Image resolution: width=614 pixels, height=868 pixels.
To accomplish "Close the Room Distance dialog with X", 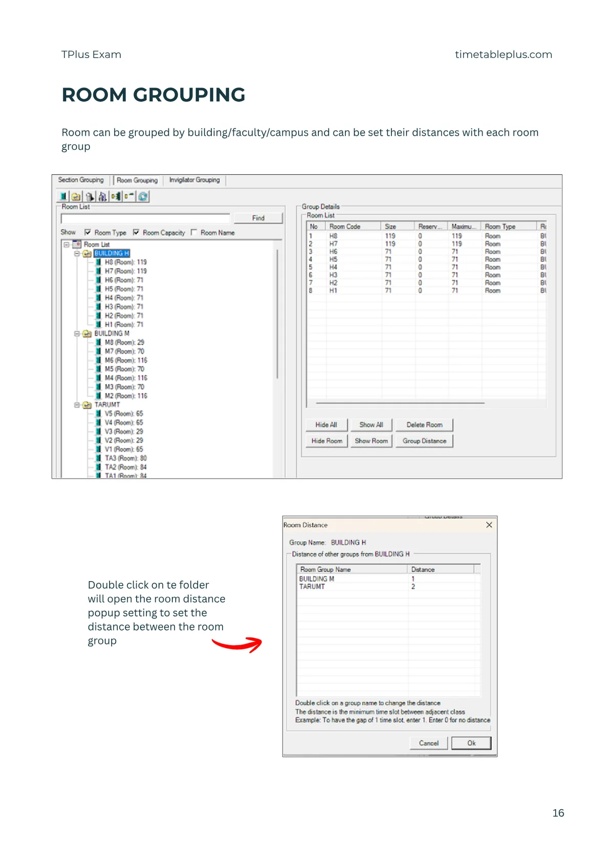I will coord(489,525).
